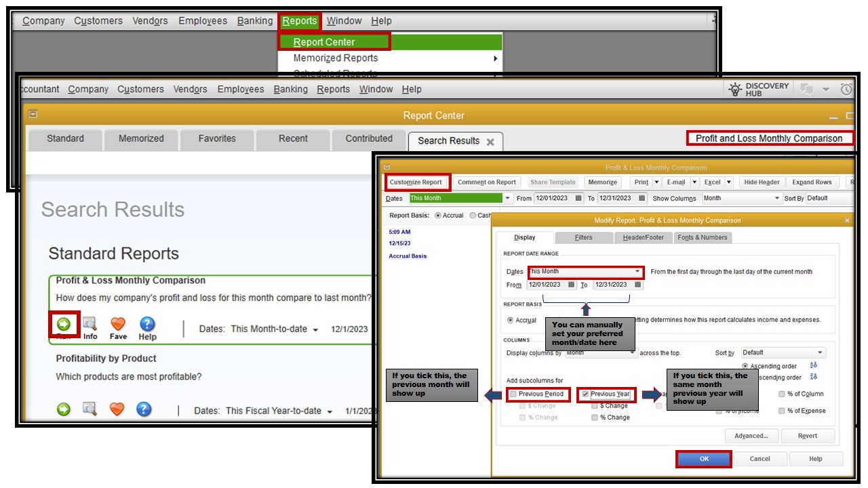Switch to Memorized tab in Report Center
The height and width of the screenshot is (488, 868).
tap(141, 139)
